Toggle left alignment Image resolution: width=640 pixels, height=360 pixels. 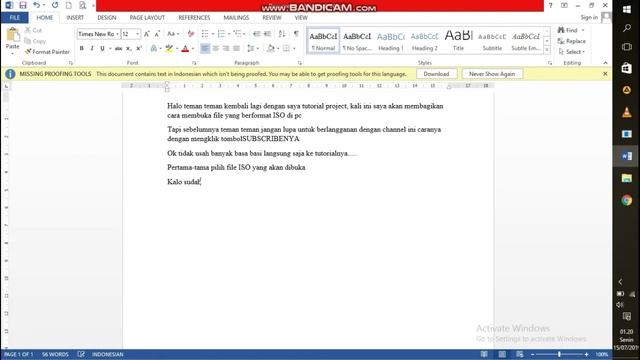205,49
